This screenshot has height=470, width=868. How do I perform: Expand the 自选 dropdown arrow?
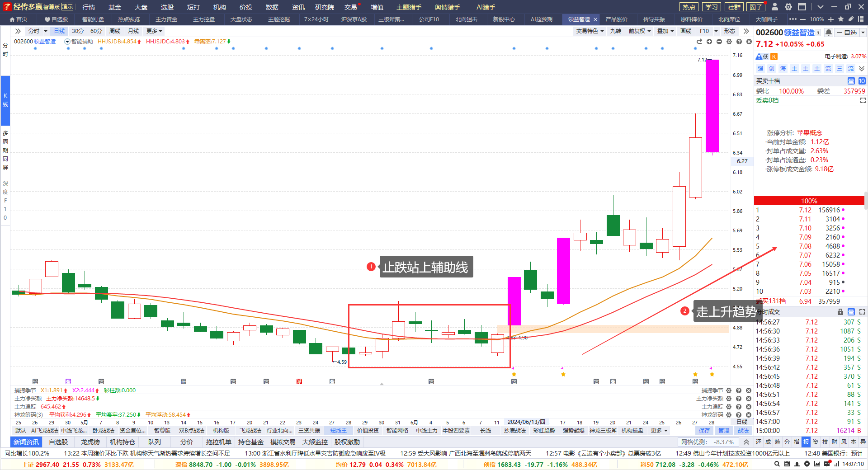[863, 33]
